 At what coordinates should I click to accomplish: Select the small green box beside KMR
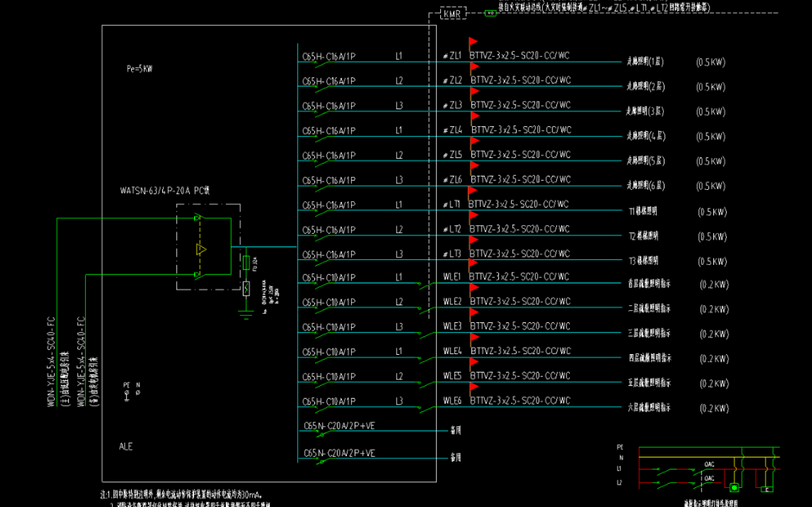click(x=490, y=12)
